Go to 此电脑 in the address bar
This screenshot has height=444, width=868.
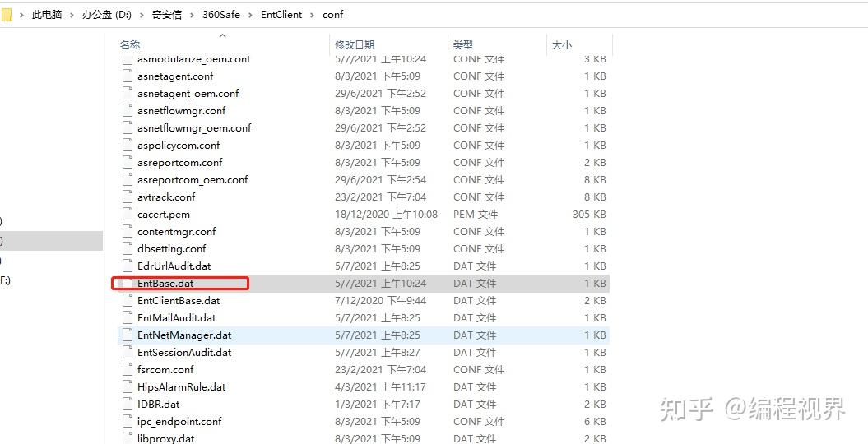47,15
